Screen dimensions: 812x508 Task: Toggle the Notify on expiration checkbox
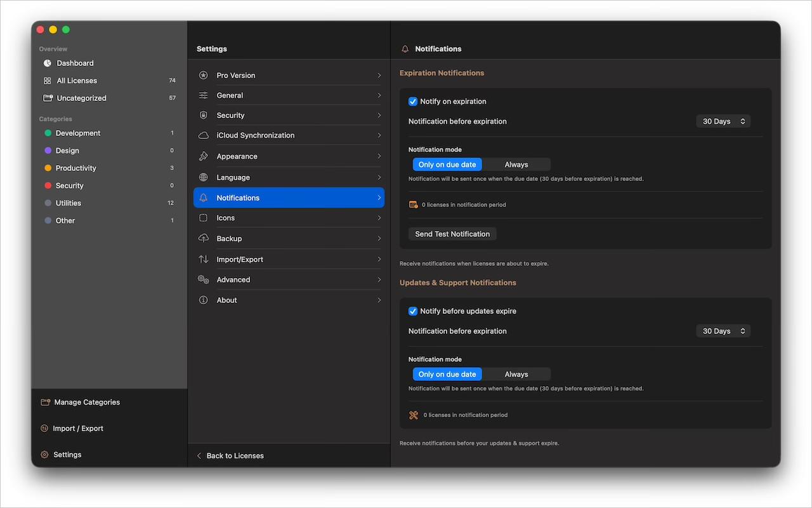point(413,102)
